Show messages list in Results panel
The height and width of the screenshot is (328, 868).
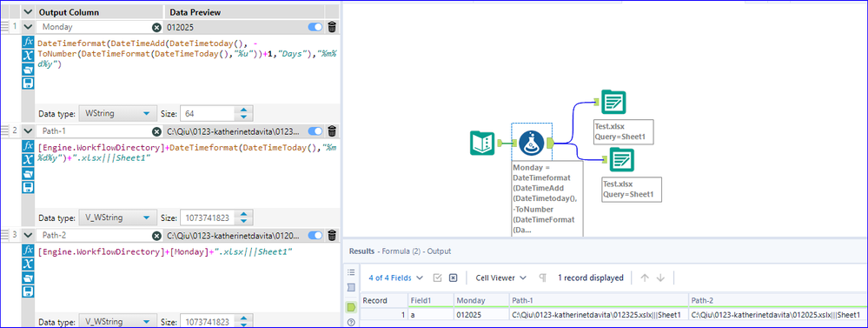click(x=350, y=272)
